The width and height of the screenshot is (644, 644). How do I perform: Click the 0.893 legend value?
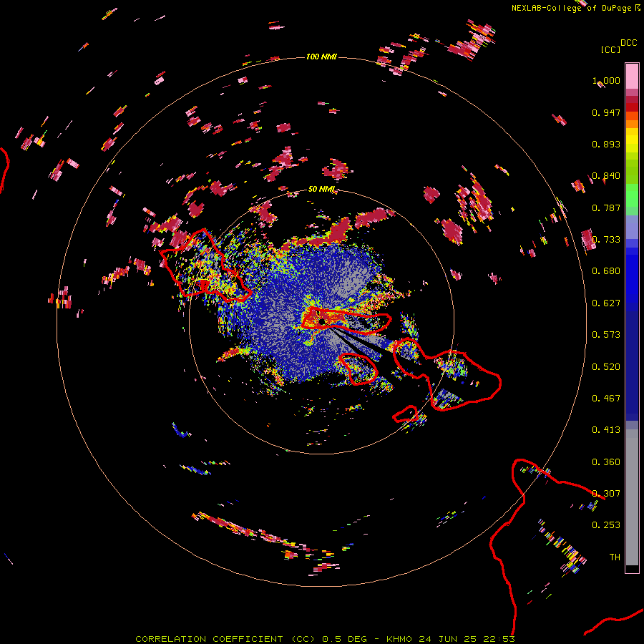[x=606, y=144]
